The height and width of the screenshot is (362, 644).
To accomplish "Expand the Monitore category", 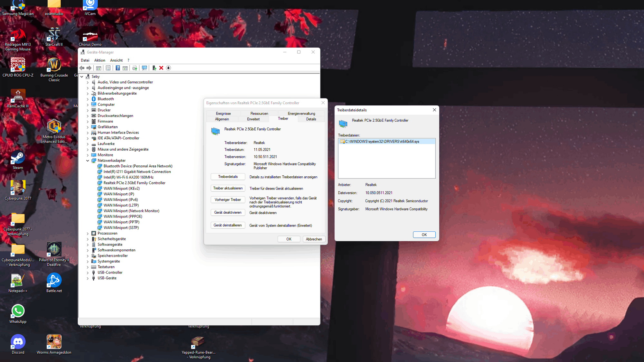I will click(x=88, y=155).
